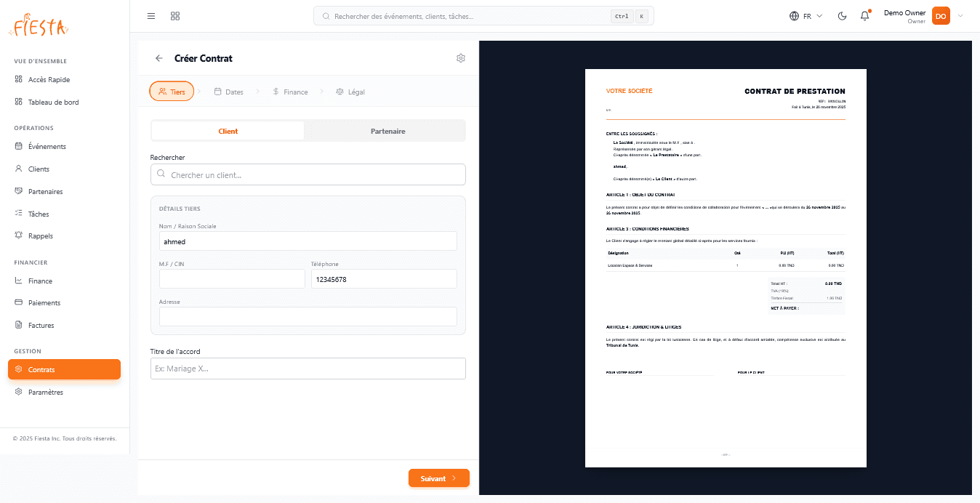980x503 pixels.
Task: Open Tâches in sidebar
Action: (x=65, y=214)
